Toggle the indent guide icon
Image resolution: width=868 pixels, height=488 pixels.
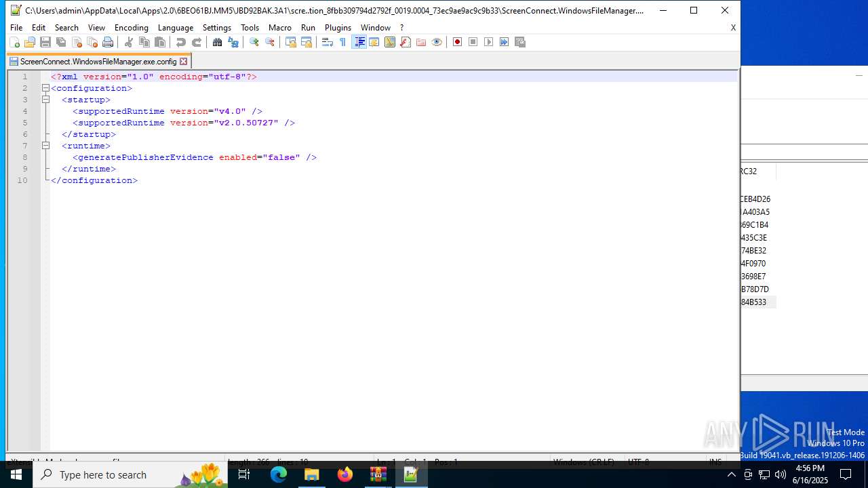point(359,42)
